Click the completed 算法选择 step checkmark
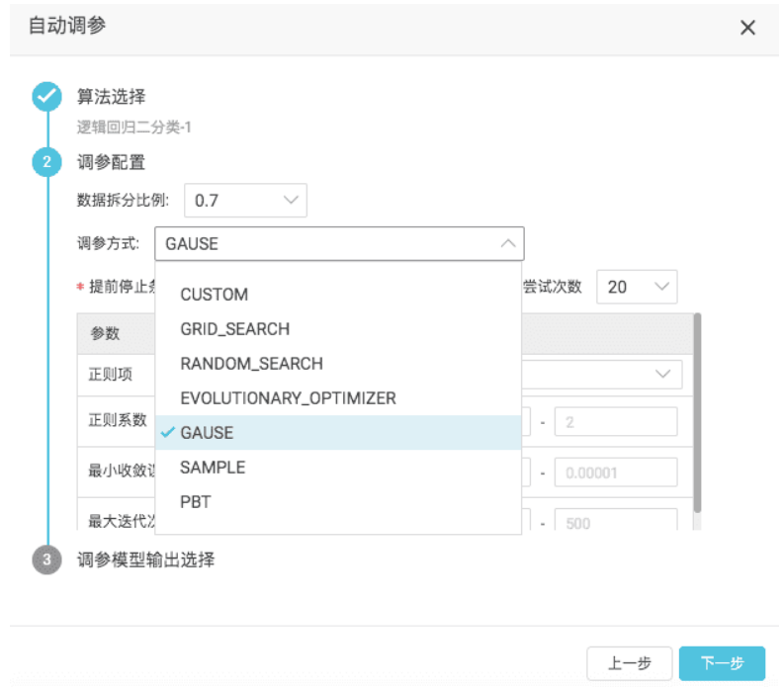 (47, 96)
